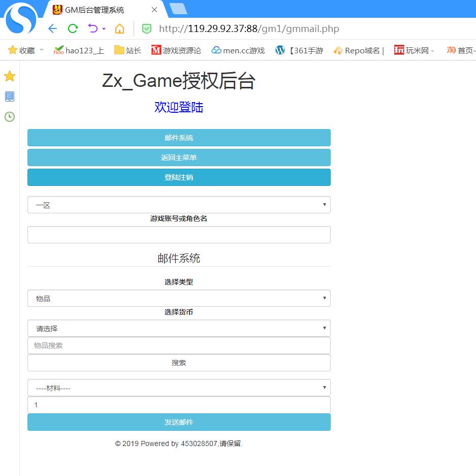Viewport: 476px width, 476px height.
Task: Open a new tab
Action: (x=178, y=9)
